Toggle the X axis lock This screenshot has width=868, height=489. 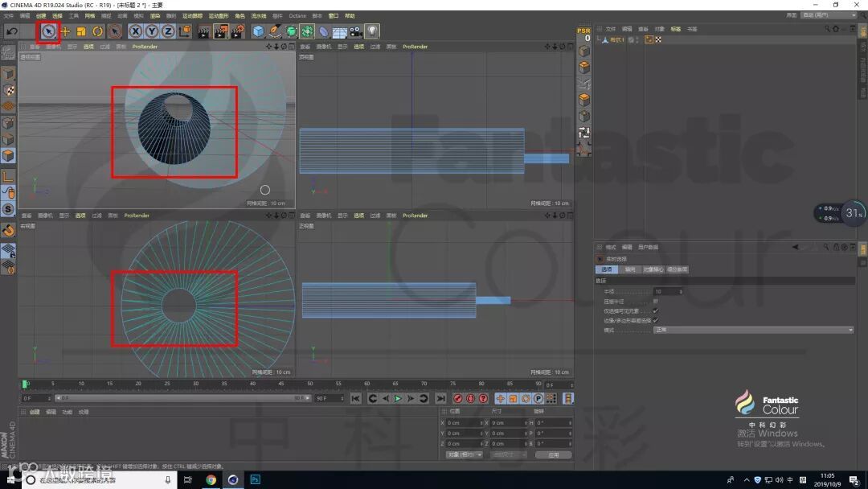pos(136,31)
